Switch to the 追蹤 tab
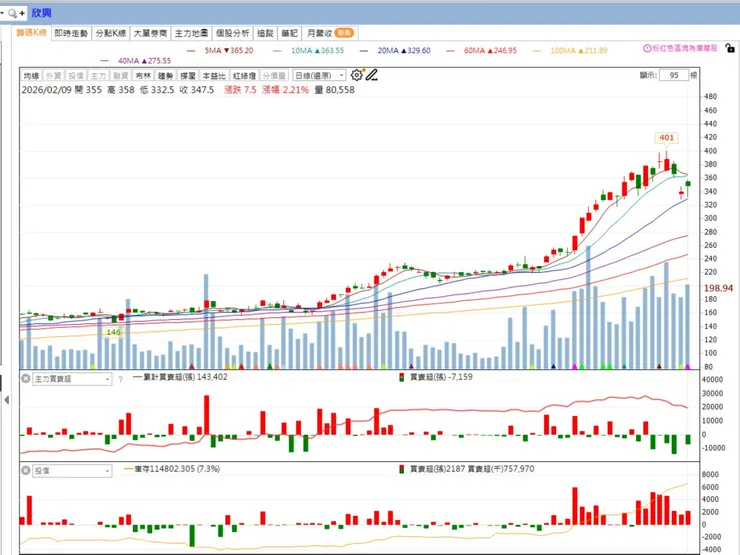Screen dimensions: 740x555 pyautogui.click(x=265, y=33)
